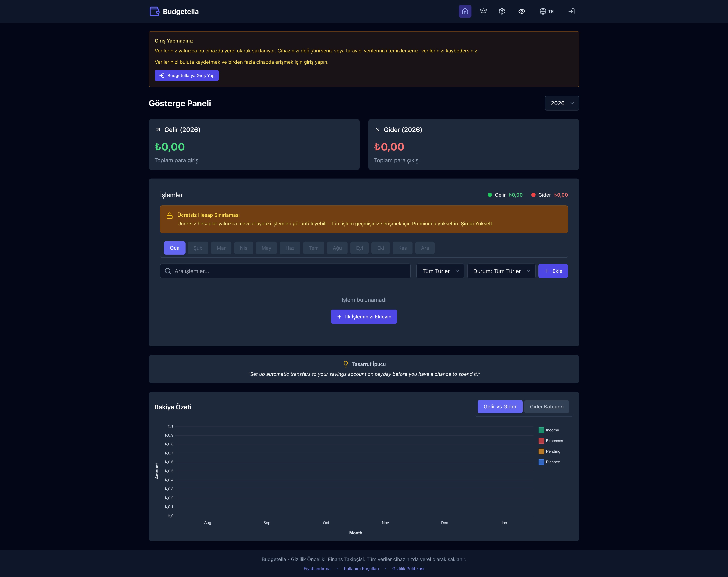The image size is (728, 577).
Task: Click the Tasarruf İpucu lightbulb icon
Action: tap(346, 364)
